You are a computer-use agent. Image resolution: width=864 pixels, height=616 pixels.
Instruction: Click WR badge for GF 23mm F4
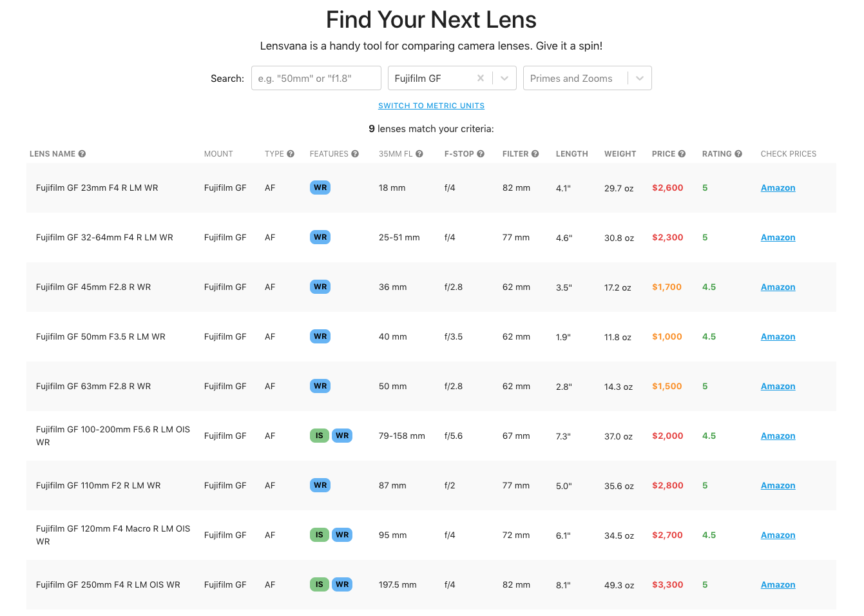(x=320, y=188)
